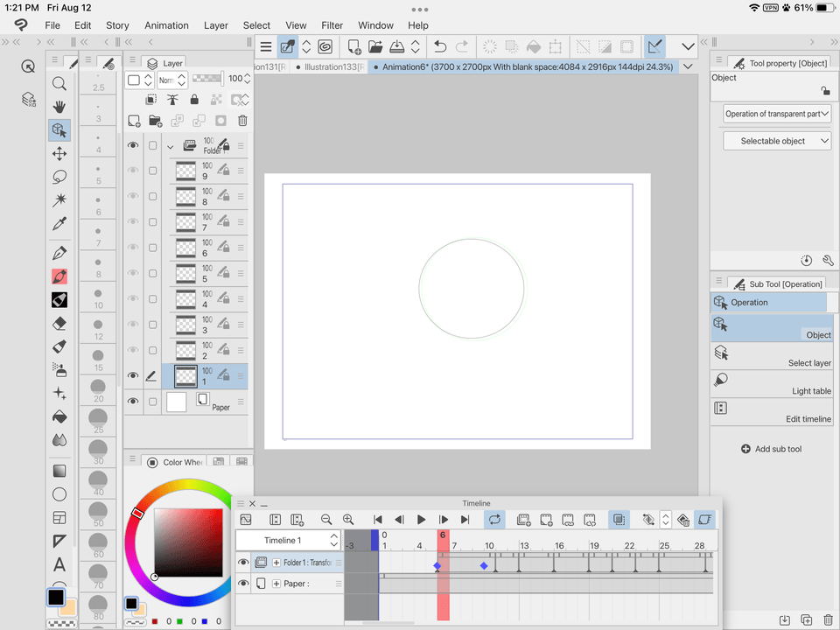This screenshot has width=840, height=630.
Task: Hide Paper track in Timeline
Action: click(x=243, y=583)
